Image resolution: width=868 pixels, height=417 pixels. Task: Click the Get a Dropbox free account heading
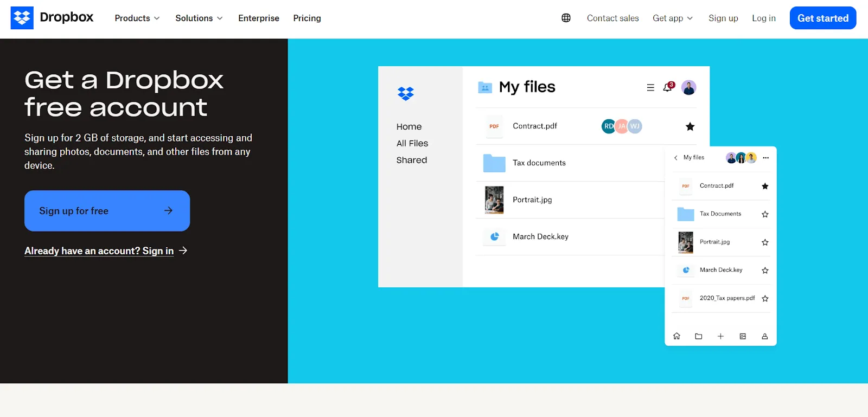tap(124, 94)
